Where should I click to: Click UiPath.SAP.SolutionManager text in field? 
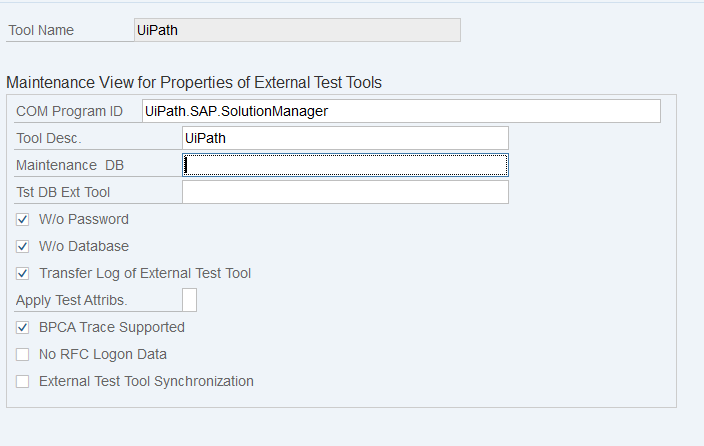(x=236, y=111)
